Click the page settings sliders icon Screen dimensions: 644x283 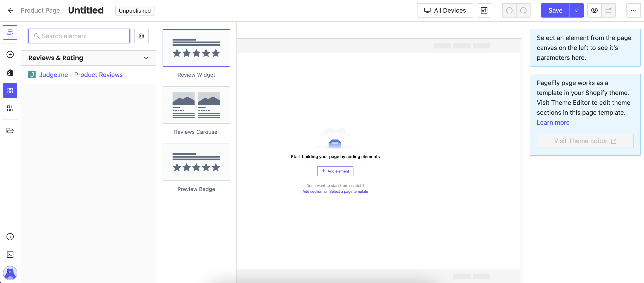tap(484, 11)
